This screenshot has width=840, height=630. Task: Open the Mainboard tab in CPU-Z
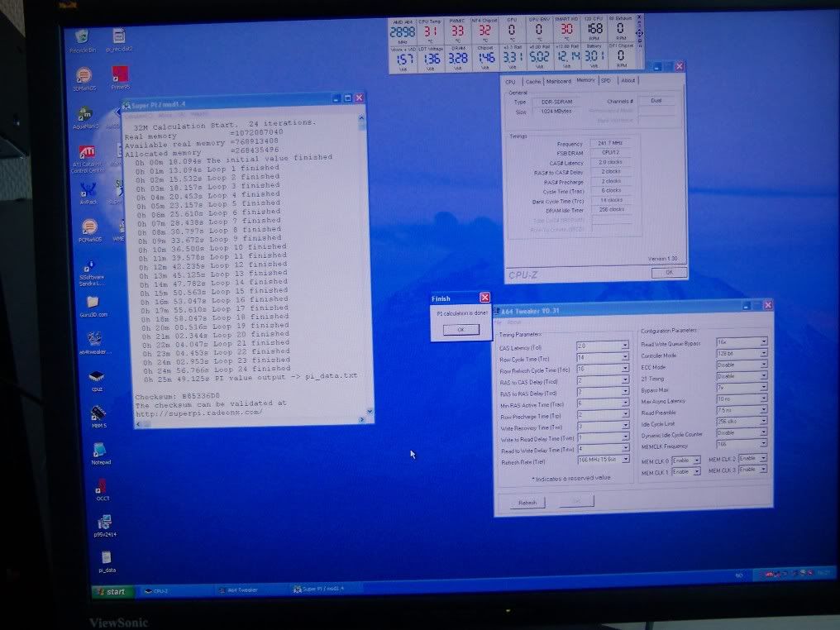pyautogui.click(x=558, y=81)
